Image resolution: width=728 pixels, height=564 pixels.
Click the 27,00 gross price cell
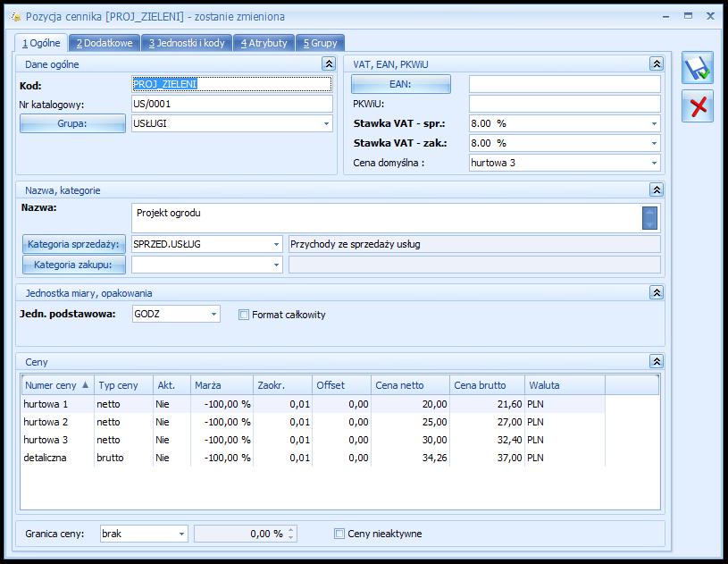pos(488,422)
